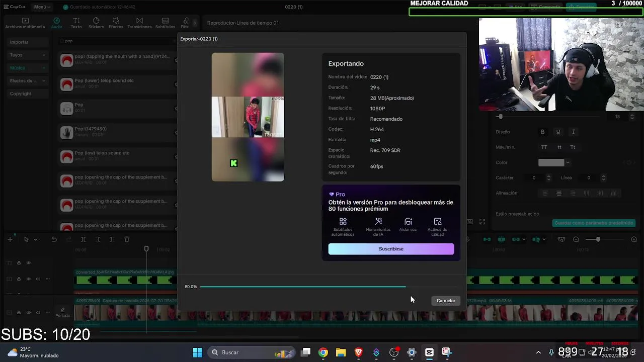The width and height of the screenshot is (644, 362).
Task: Set text to all uppercase TT
Action: coord(544,147)
